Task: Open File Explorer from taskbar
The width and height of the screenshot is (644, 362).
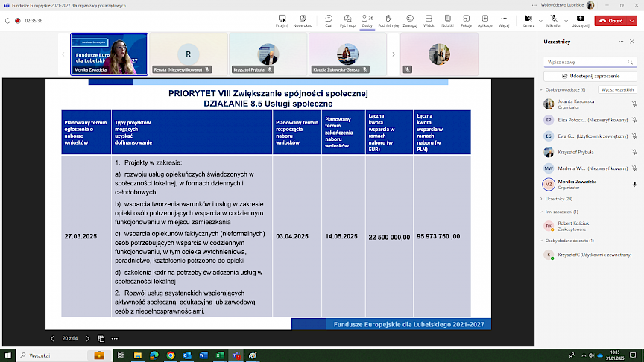Action: point(138,355)
